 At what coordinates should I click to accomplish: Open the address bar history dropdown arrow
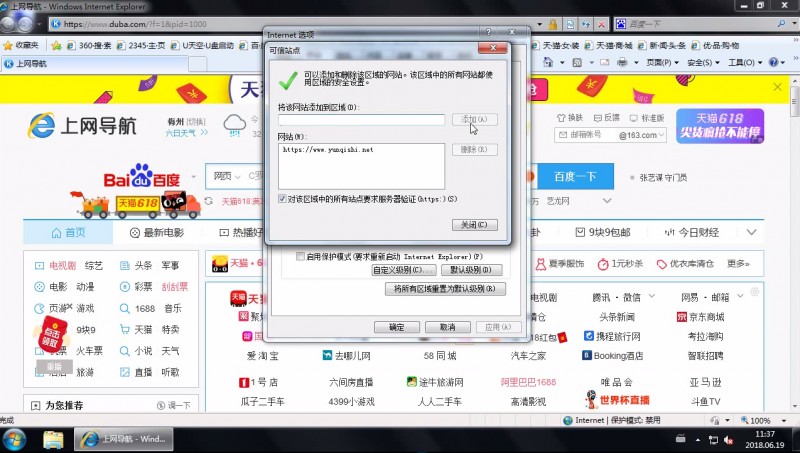click(539, 24)
